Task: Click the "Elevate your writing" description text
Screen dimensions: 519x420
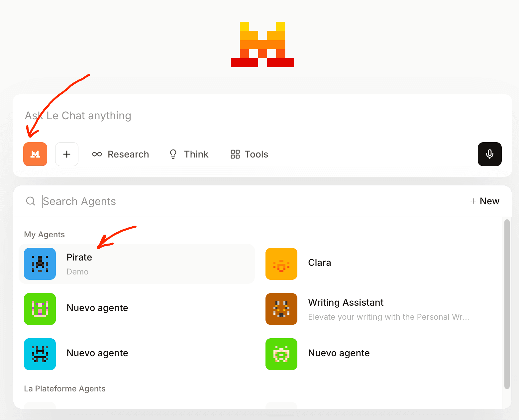Action: point(389,317)
